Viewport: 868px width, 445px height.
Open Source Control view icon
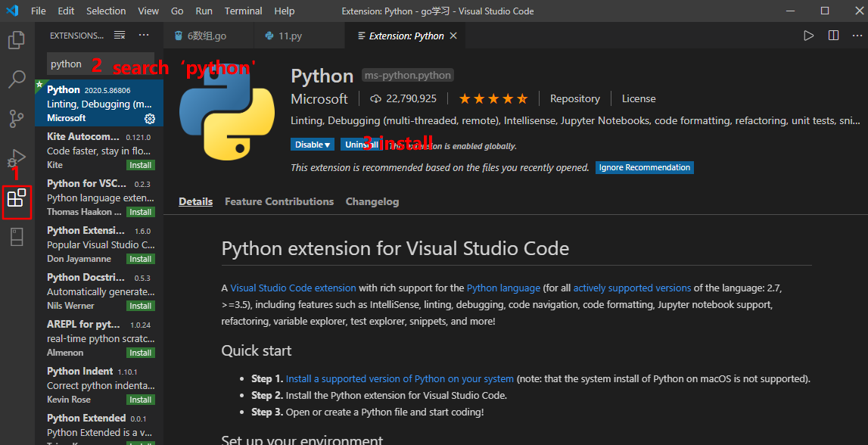[17, 119]
